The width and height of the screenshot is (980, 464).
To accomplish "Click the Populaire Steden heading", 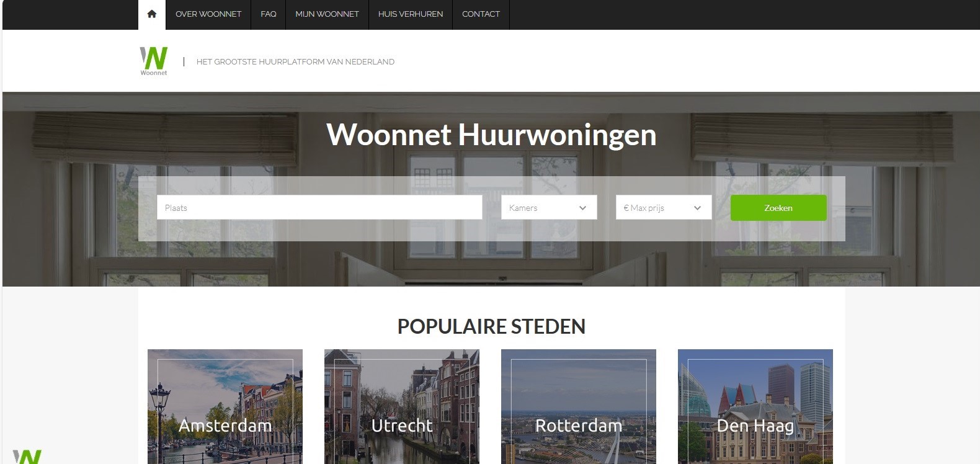I will [491, 326].
